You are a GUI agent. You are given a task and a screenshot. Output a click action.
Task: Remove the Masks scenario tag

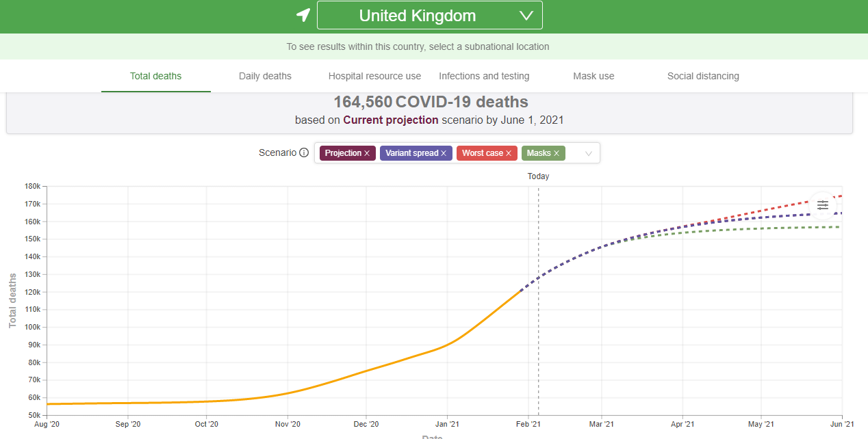(x=557, y=153)
